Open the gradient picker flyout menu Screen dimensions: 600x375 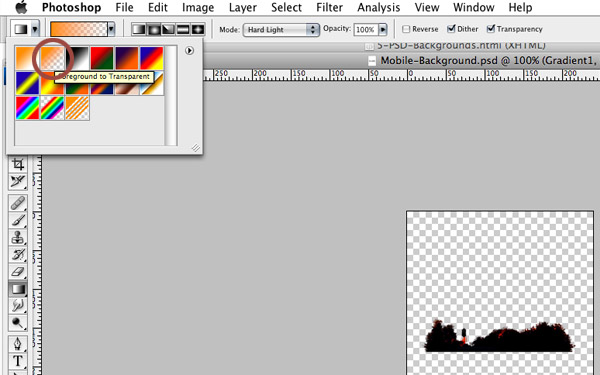pos(189,51)
